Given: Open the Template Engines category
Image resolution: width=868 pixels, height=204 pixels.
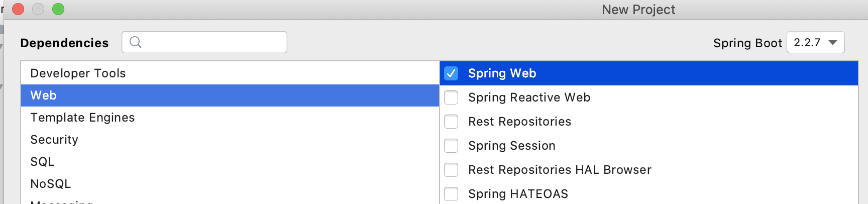Looking at the screenshot, I should 82,118.
